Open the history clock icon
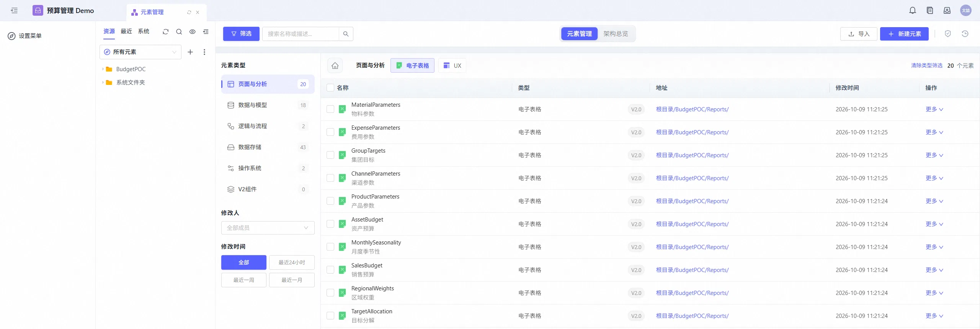The width and height of the screenshot is (980, 329). (965, 34)
